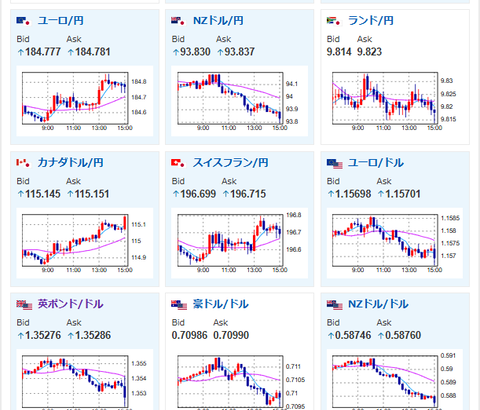Click the Canadian Dollar/Yen flag icon
The image size is (480, 410).
pos(23,163)
